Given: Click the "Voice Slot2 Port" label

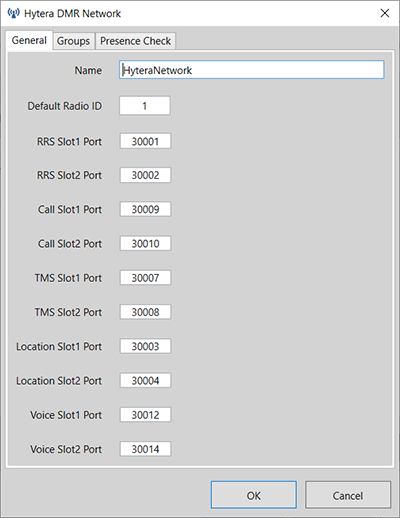Looking at the screenshot, I should point(66,449).
